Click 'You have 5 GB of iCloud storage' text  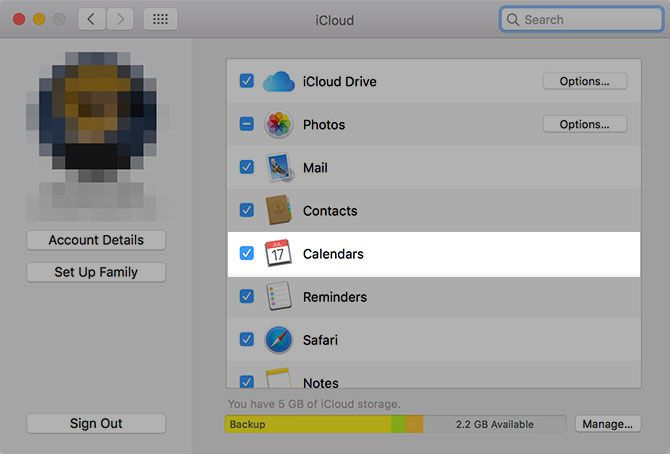314,404
